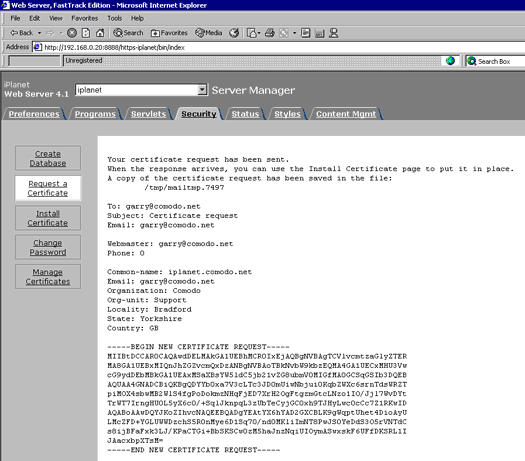Open the Media toolbar button
The width and height of the screenshot is (525, 461).
click(x=209, y=33)
